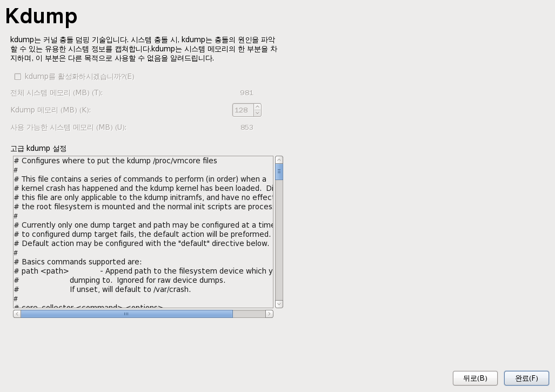Click the Kdump page title heading
Screen dimensions: 555x392
[x=42, y=16]
